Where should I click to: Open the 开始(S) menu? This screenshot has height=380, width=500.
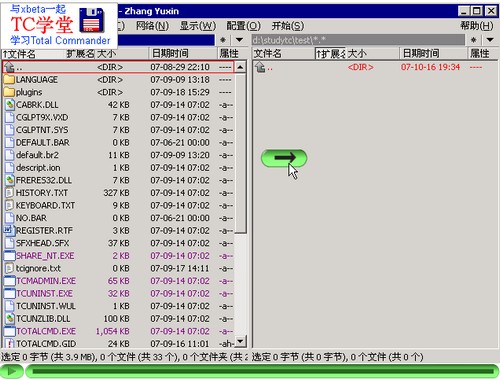point(288,26)
